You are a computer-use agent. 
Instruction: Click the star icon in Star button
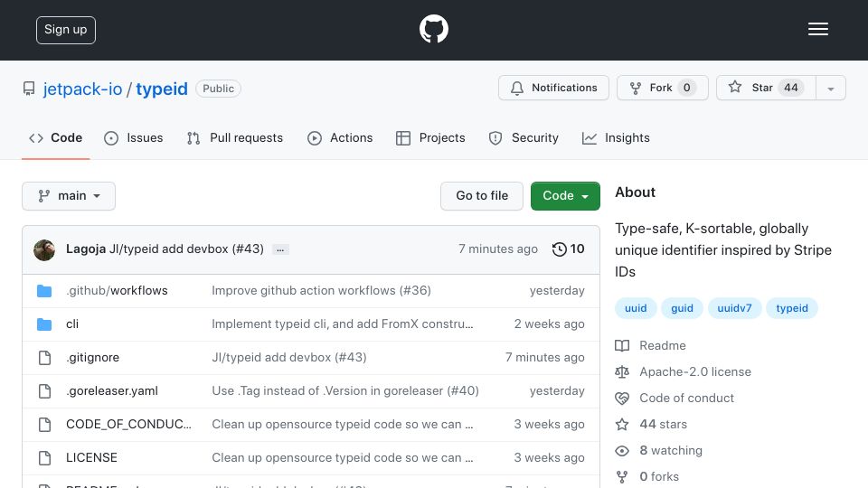[x=734, y=87]
